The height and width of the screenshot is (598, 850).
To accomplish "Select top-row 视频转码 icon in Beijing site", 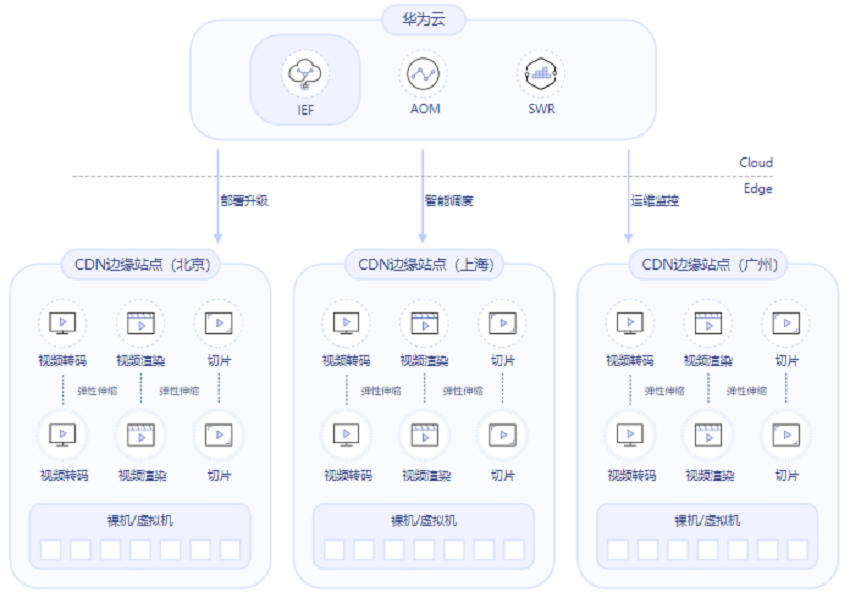I will click(x=63, y=323).
